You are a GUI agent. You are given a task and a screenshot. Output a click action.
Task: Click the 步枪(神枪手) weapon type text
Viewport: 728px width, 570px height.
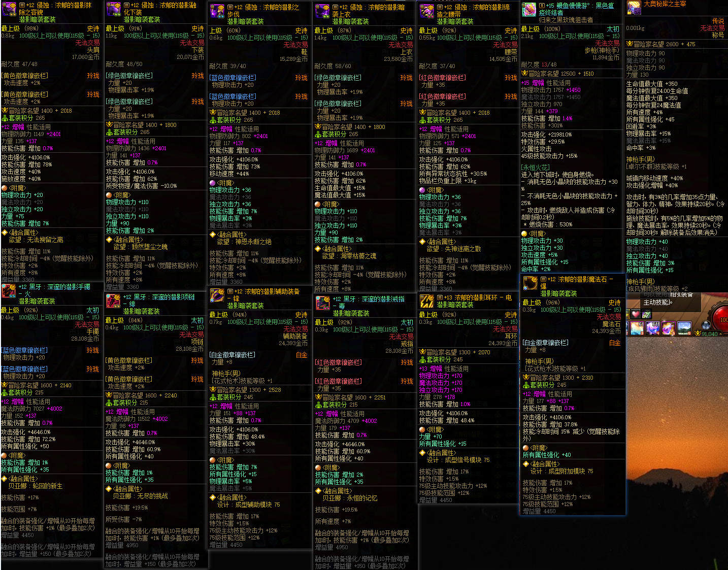(602, 51)
